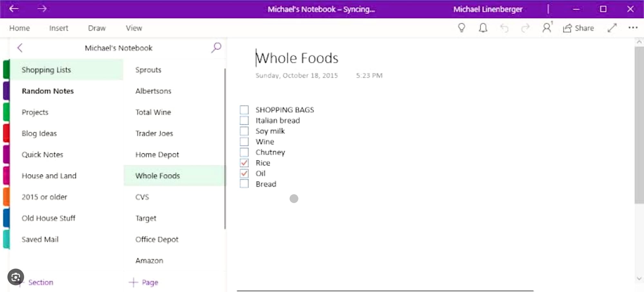
Task: Click the Michael's Notebook header name
Action: [118, 48]
